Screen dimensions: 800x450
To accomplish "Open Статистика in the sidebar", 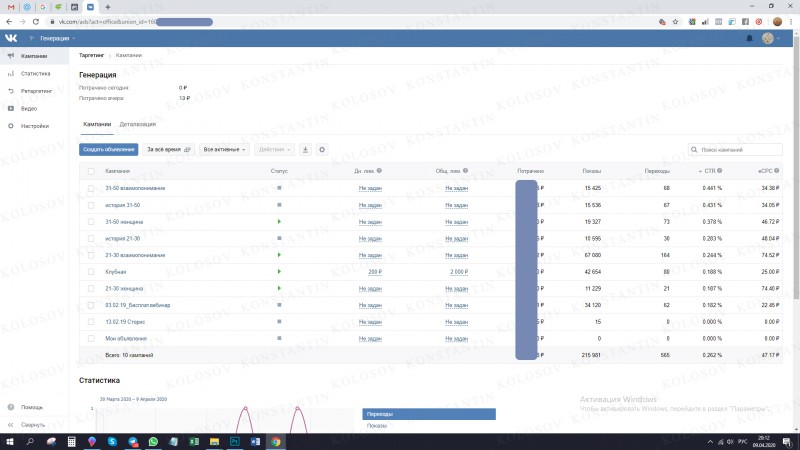I will coord(34,73).
